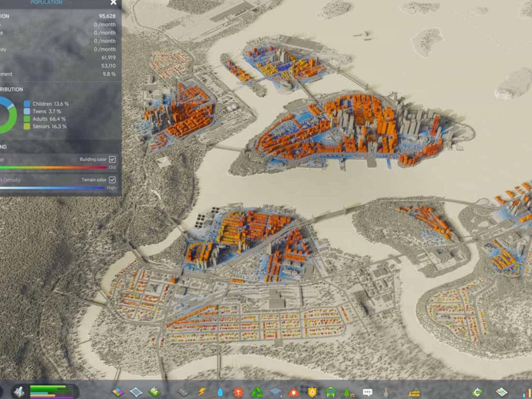Click the Children blue legend swatch
Screen dimensions: 532x399
coord(27,104)
